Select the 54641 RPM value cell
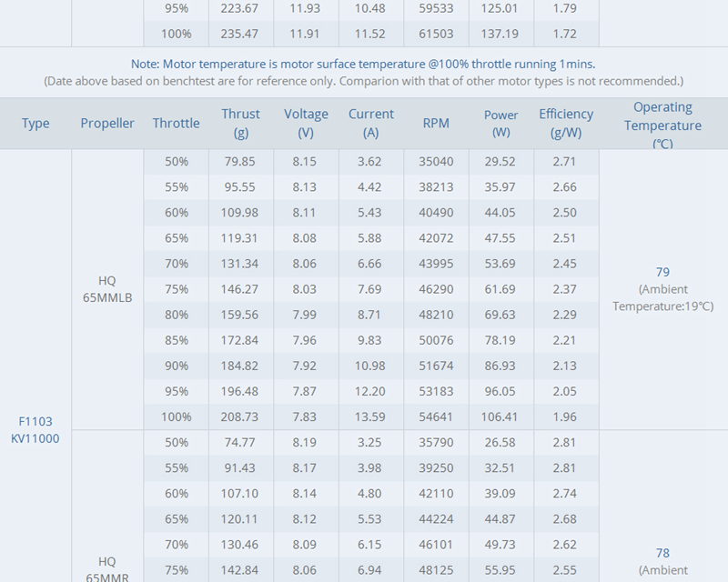Image resolution: width=728 pixels, height=582 pixels. coord(436,416)
